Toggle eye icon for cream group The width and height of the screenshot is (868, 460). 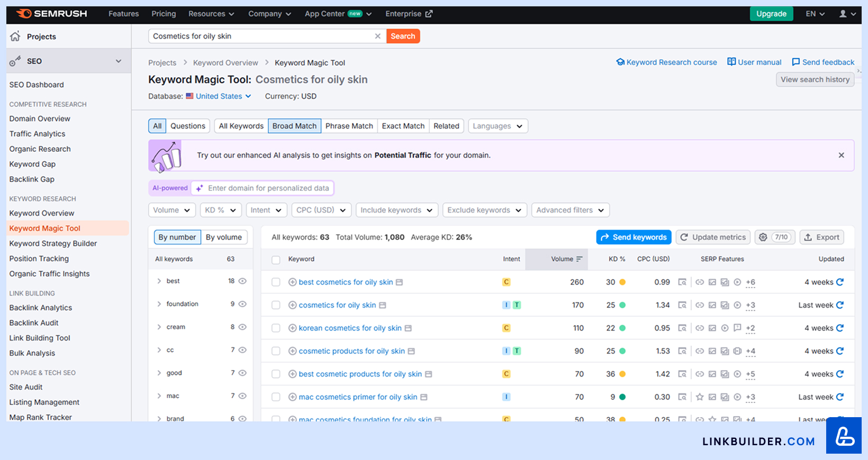[x=242, y=327]
